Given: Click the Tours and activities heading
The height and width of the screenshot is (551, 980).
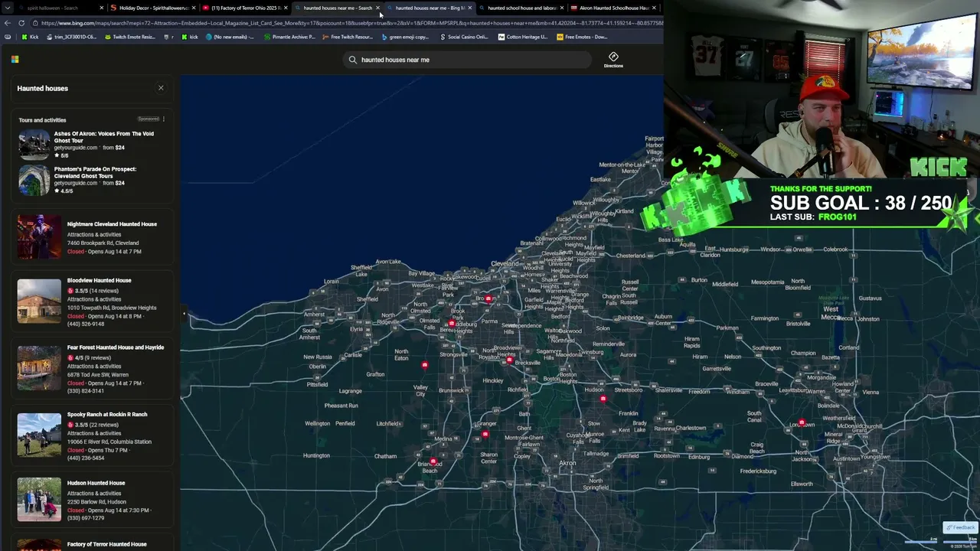Looking at the screenshot, I should tap(42, 120).
